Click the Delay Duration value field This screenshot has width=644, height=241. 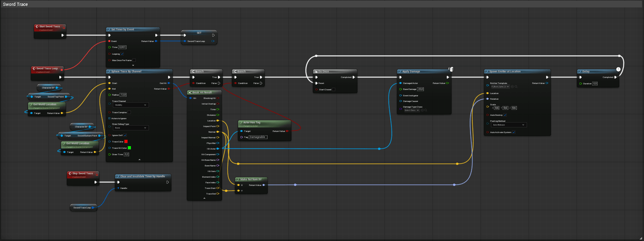coord(595,84)
